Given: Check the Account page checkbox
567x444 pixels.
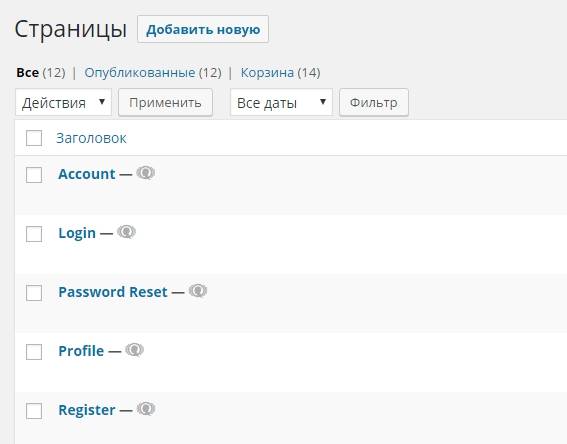Looking at the screenshot, I should coord(34,175).
